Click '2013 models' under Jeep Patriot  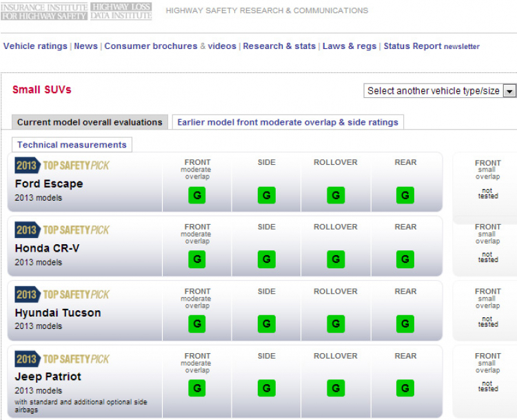[38, 390]
